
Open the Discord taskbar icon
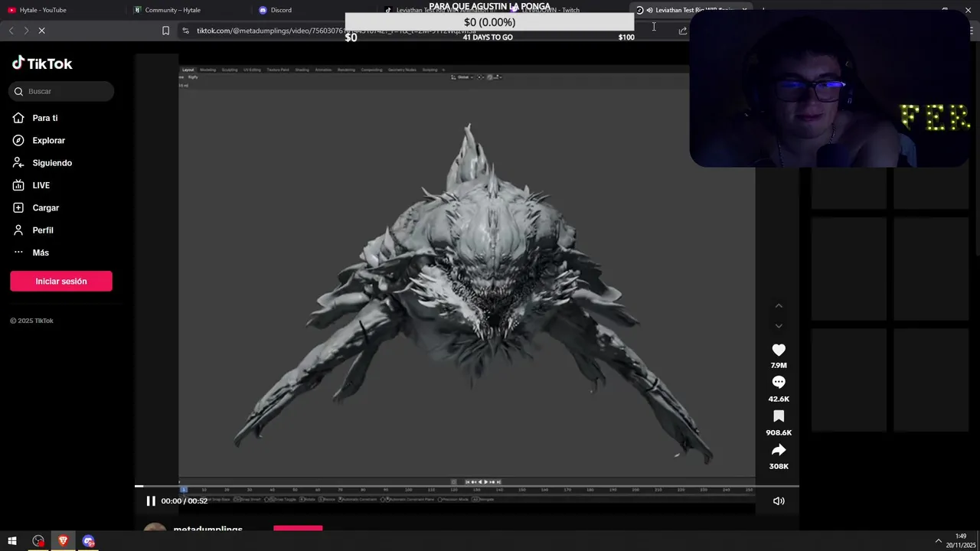coord(89,541)
